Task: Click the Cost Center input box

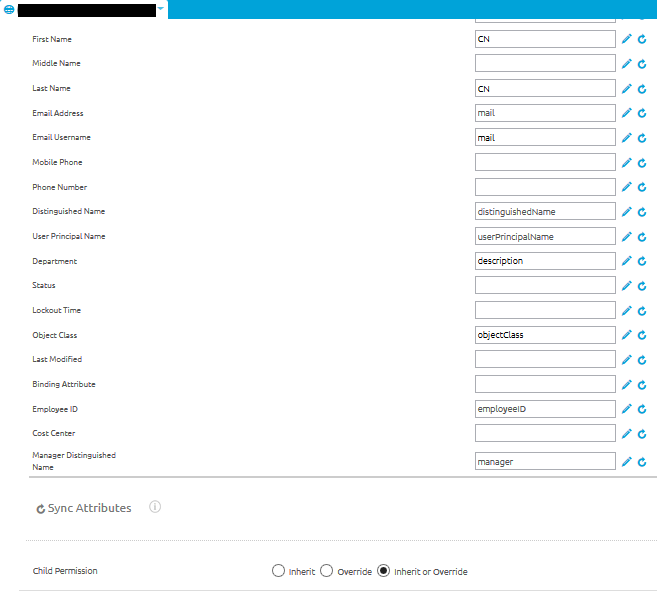Action: coord(545,433)
